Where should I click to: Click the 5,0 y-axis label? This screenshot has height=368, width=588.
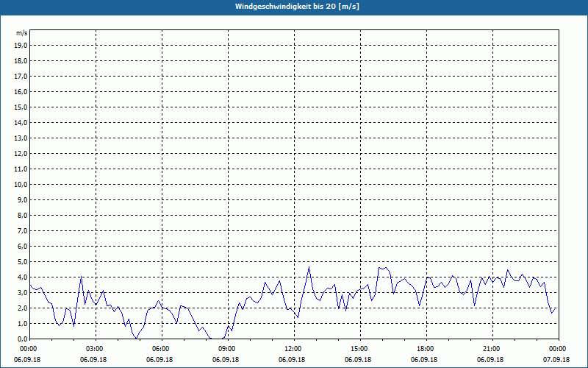click(22, 261)
